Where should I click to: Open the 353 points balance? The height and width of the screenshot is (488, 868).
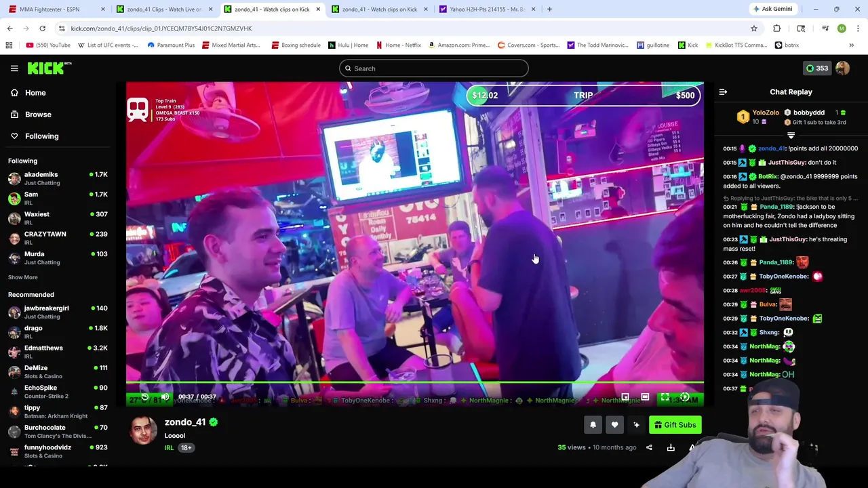click(816, 68)
